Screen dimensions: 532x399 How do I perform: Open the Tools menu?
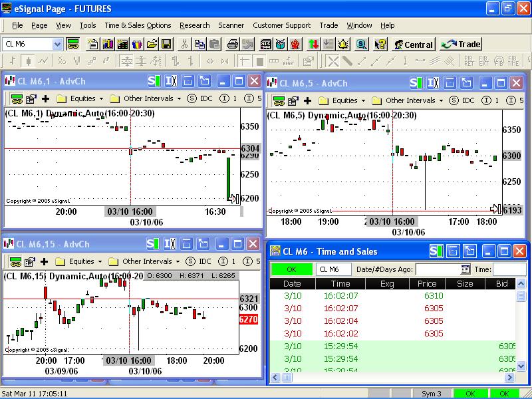88,25
